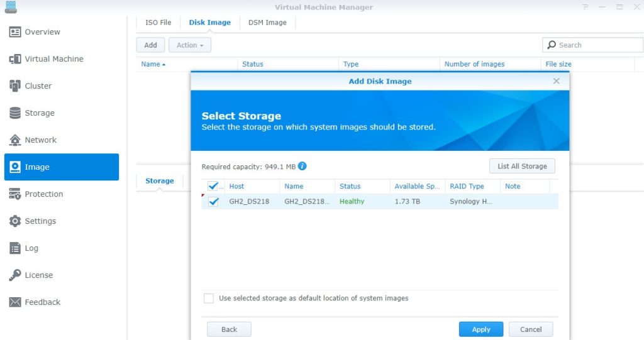Toggle the select-all storage checkbox
This screenshot has width=644, height=340.
pyautogui.click(x=213, y=186)
